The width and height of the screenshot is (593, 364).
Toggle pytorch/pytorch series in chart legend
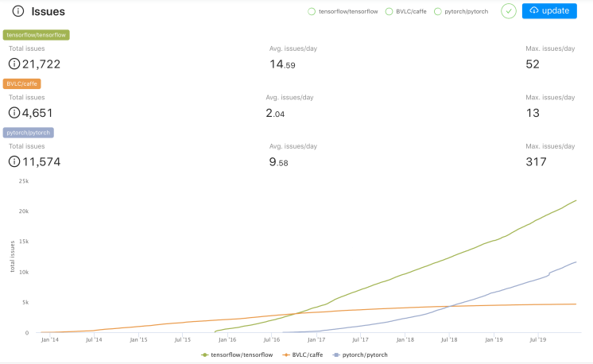pos(360,355)
